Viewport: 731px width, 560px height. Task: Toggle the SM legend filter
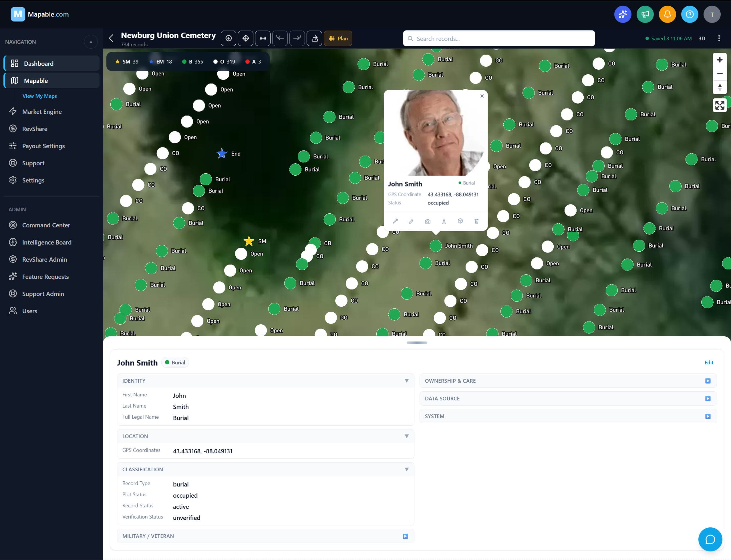click(126, 61)
